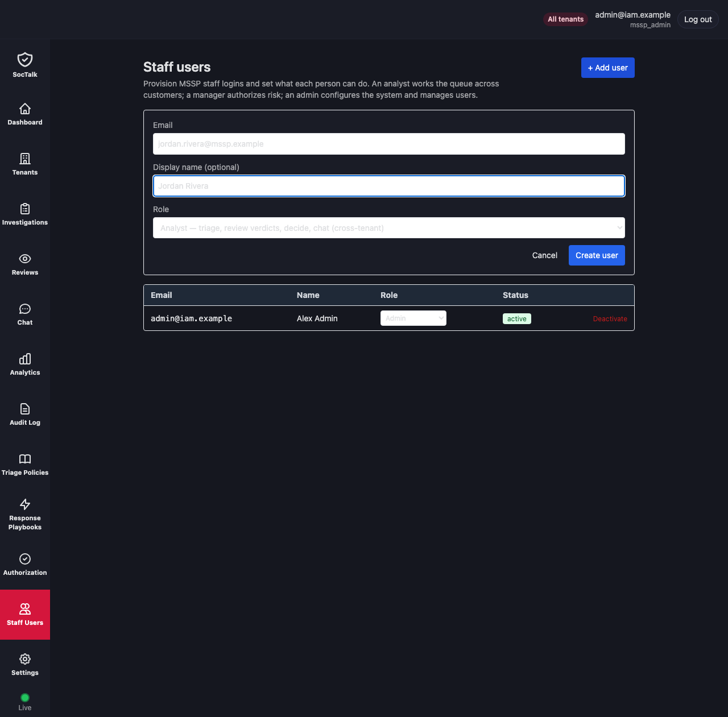
Task: Click the Email input field
Action: click(x=389, y=144)
